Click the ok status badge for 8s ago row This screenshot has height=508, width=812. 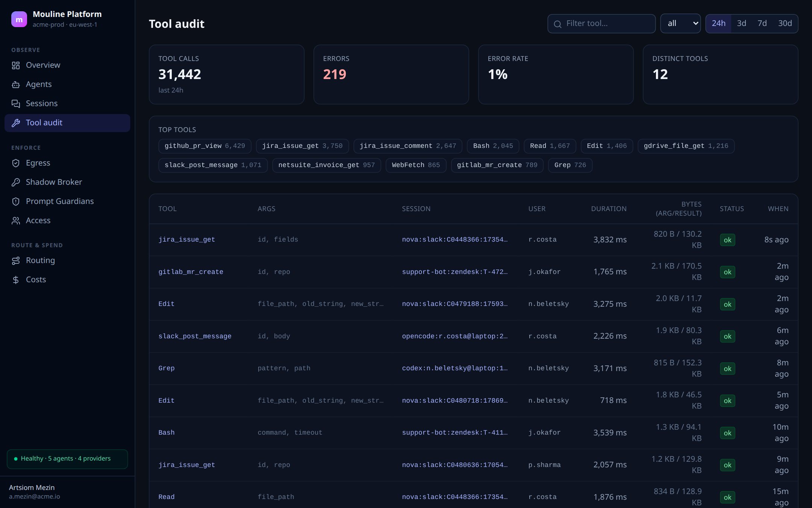click(x=727, y=240)
